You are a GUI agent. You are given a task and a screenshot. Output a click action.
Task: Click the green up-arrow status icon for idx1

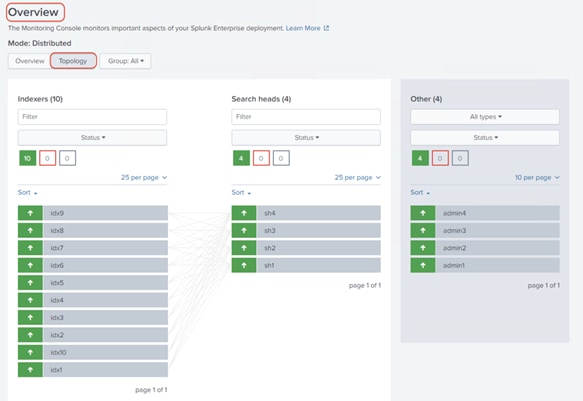30,370
